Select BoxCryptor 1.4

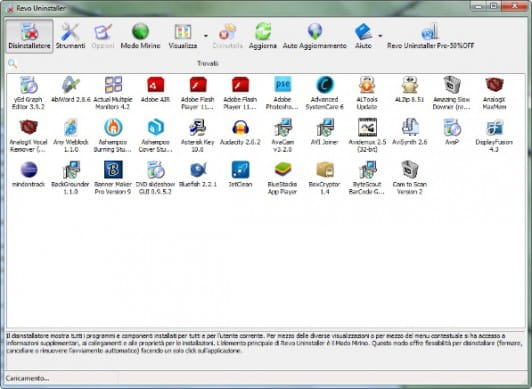[325, 178]
